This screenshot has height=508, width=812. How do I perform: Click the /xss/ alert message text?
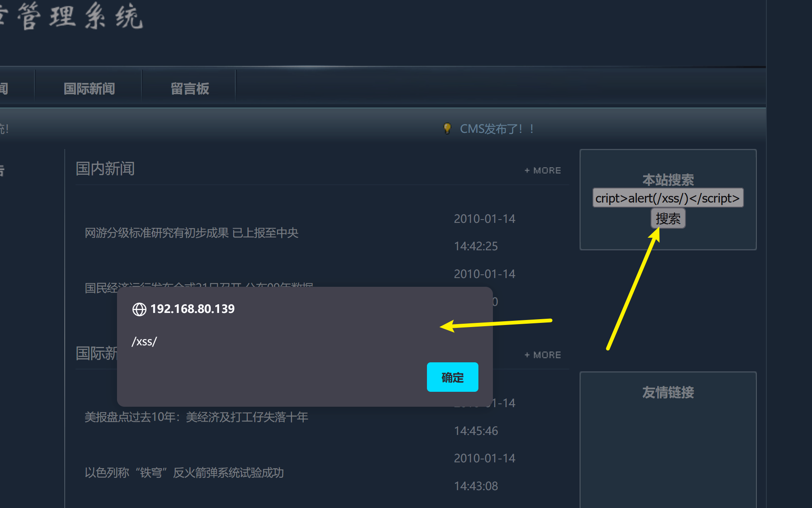pos(144,342)
